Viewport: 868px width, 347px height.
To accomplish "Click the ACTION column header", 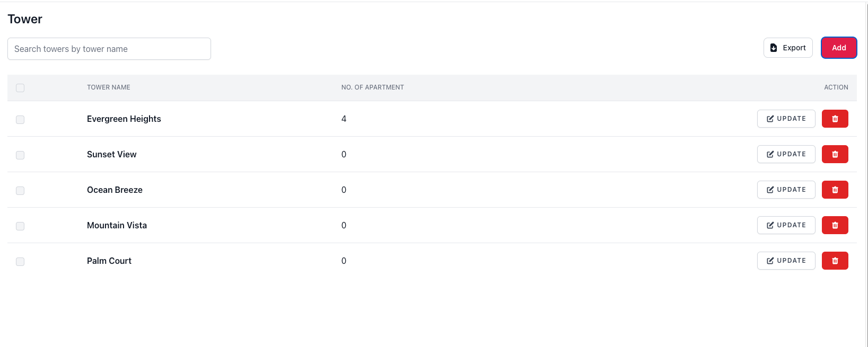I will click(836, 87).
